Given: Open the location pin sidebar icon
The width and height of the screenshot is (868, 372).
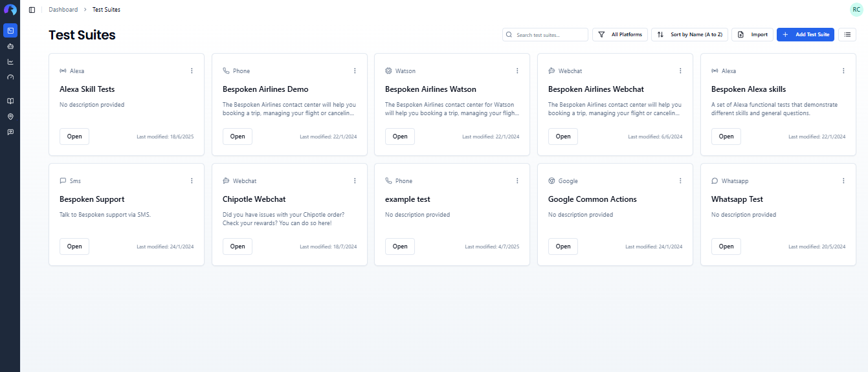Looking at the screenshot, I should (x=10, y=116).
